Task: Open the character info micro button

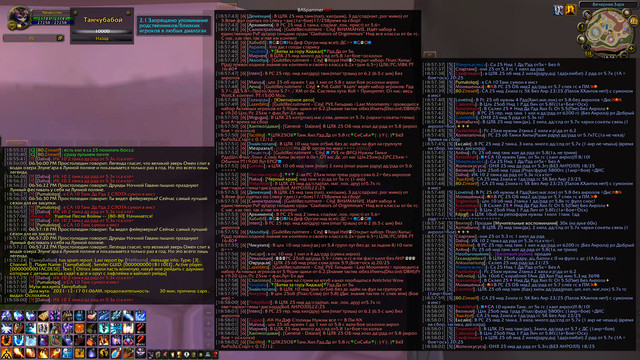Action: coord(151,355)
